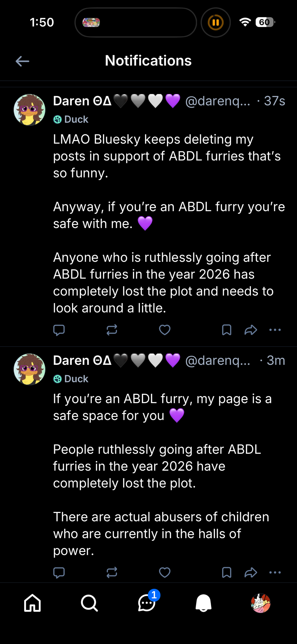This screenshot has width=297, height=644.
Task: Bookmark the 3m-old post
Action: tap(227, 573)
